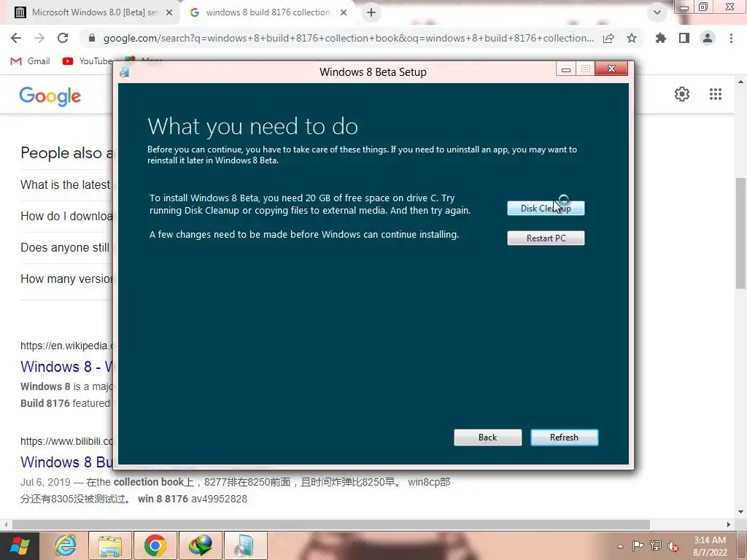This screenshot has height=560, width=747.
Task: Open the bilibili Windows 8 Build result
Action: [66, 462]
